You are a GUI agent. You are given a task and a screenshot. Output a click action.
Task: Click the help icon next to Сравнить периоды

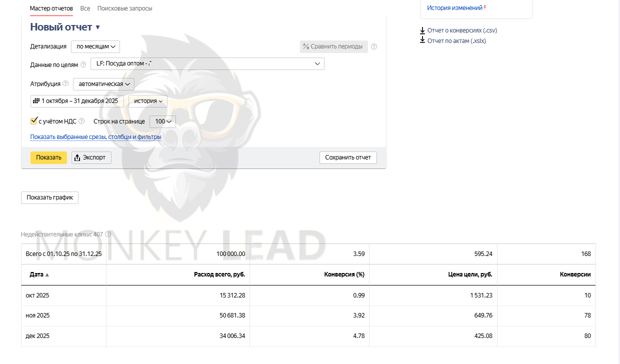click(374, 46)
